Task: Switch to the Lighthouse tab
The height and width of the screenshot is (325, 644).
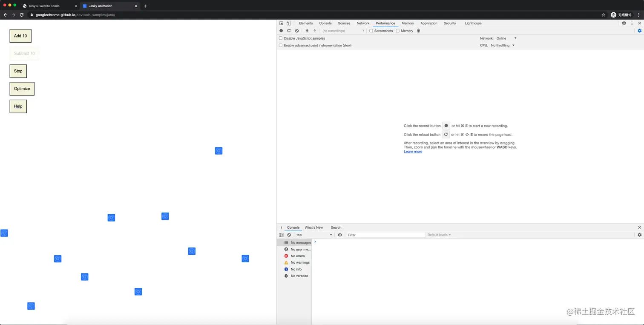Action: coord(473,23)
